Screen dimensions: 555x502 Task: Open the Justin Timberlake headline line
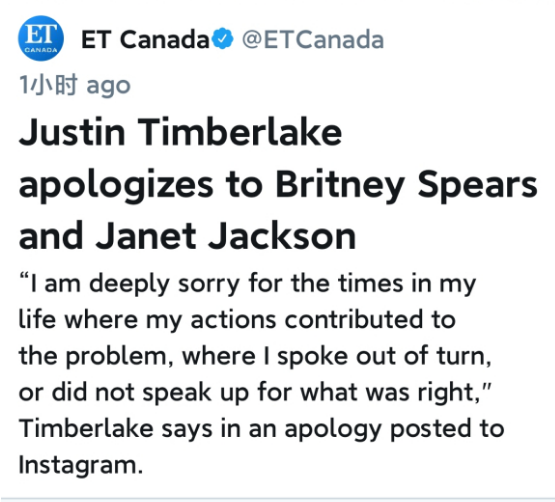[181, 132]
